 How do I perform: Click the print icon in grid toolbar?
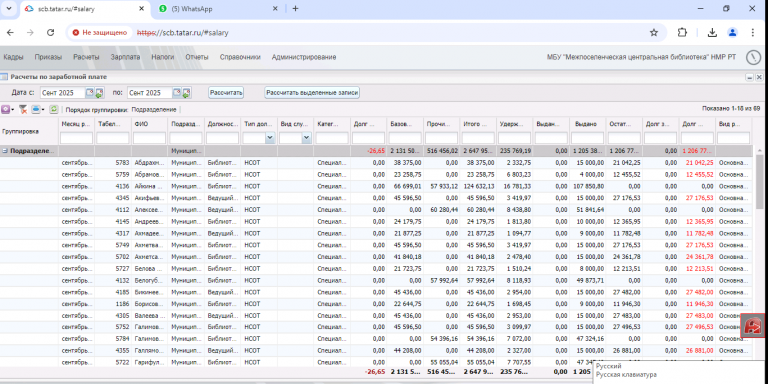click(36, 110)
